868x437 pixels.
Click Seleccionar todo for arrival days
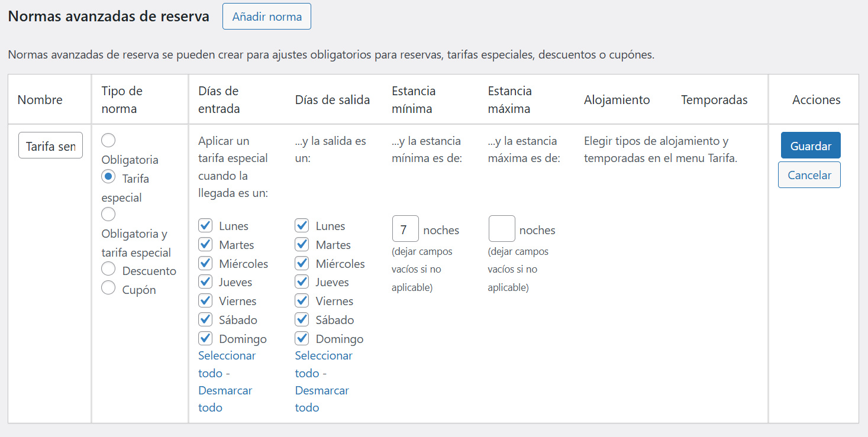[x=227, y=356]
